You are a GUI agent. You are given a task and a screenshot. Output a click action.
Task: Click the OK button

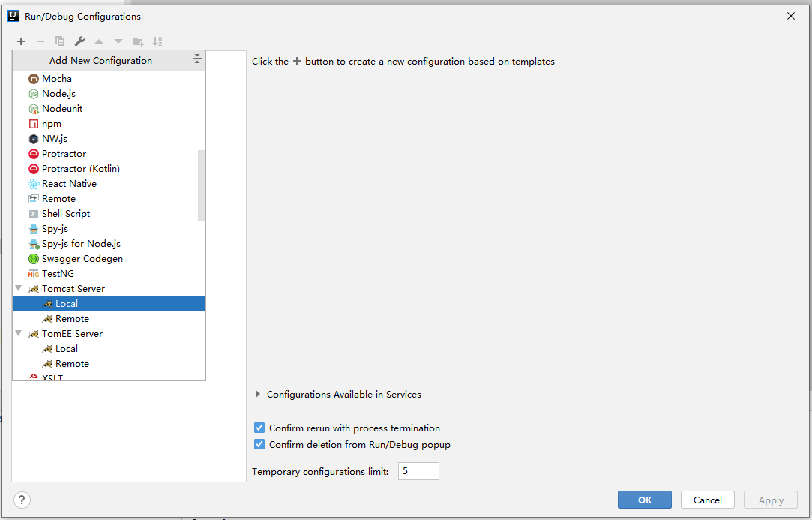[645, 500]
